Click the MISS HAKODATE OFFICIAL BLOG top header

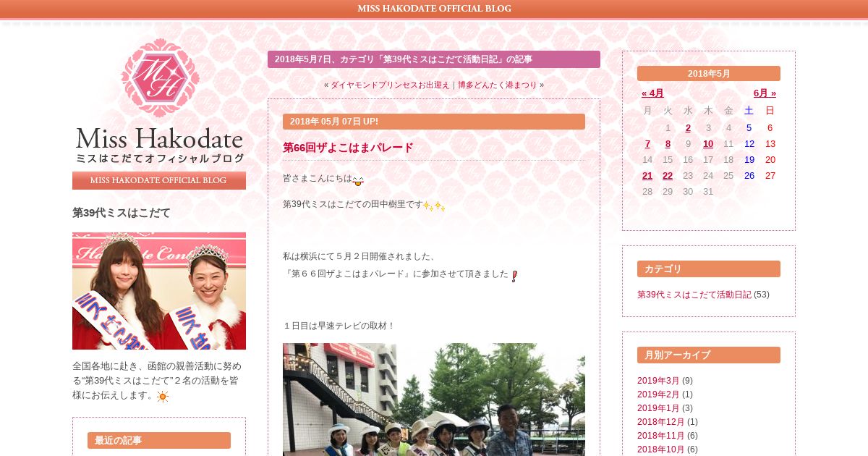coord(434,9)
